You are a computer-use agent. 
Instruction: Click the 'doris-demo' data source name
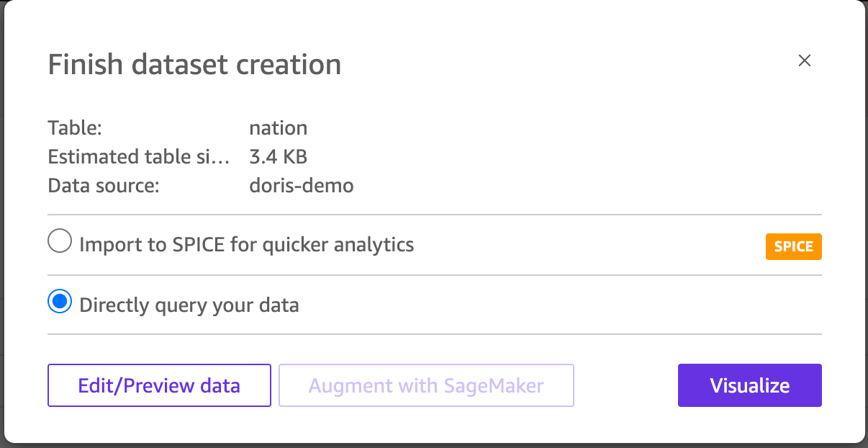point(301,185)
